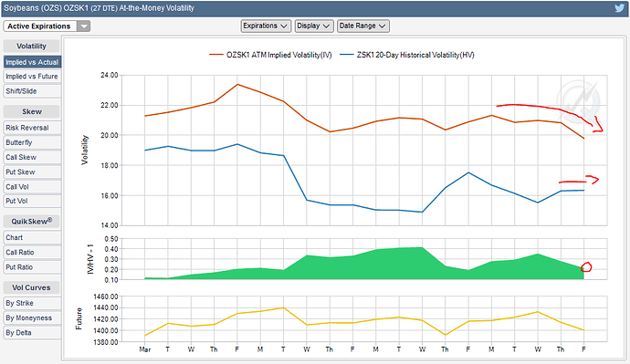Open the Date Range dropdown
This screenshot has height=364, width=630.
coord(362,26)
